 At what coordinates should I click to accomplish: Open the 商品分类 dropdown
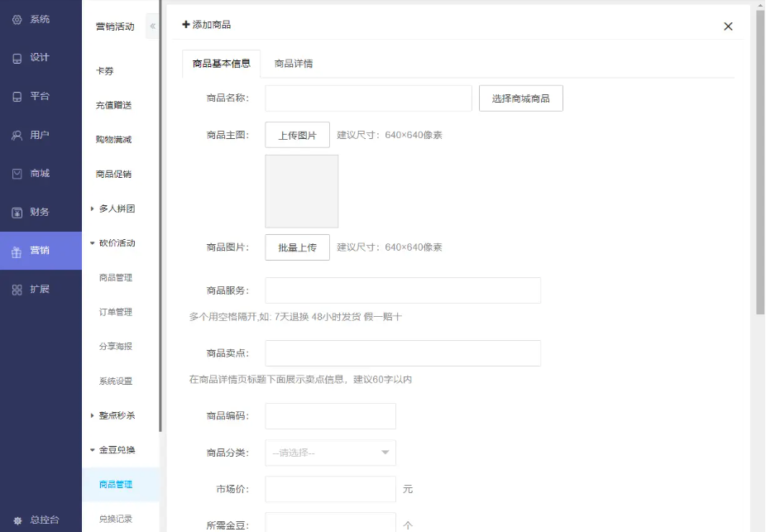(330, 453)
